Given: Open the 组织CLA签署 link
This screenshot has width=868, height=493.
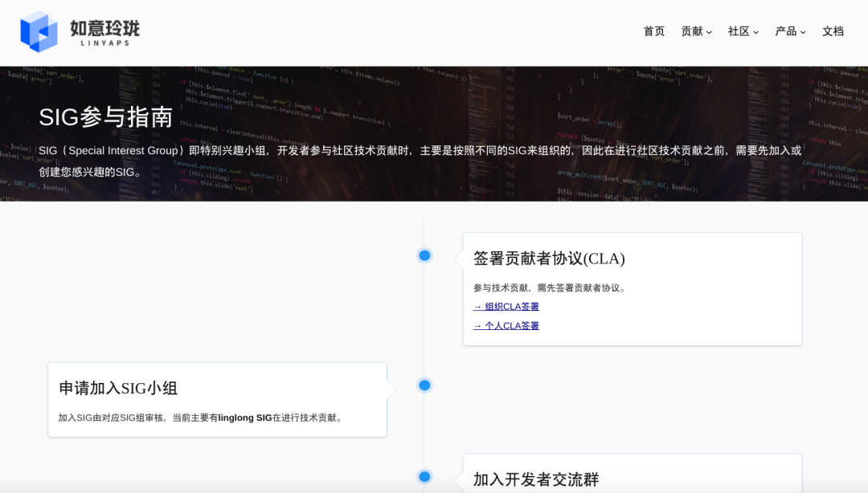Looking at the screenshot, I should [x=506, y=307].
